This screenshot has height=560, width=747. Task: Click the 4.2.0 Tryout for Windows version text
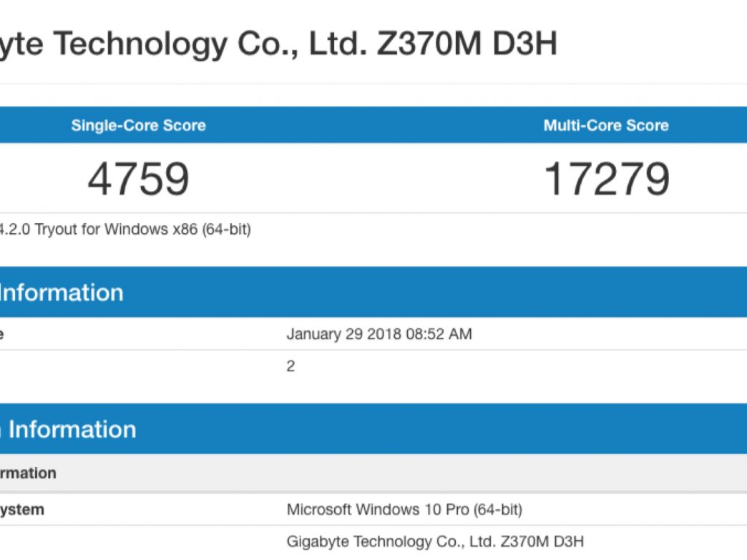coord(125,230)
